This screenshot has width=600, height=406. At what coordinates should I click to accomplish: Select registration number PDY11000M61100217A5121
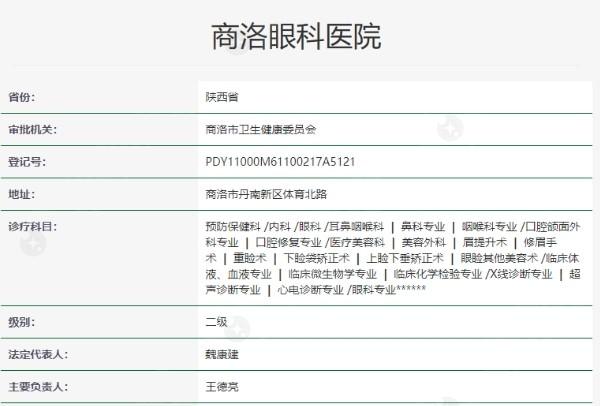tap(280, 162)
